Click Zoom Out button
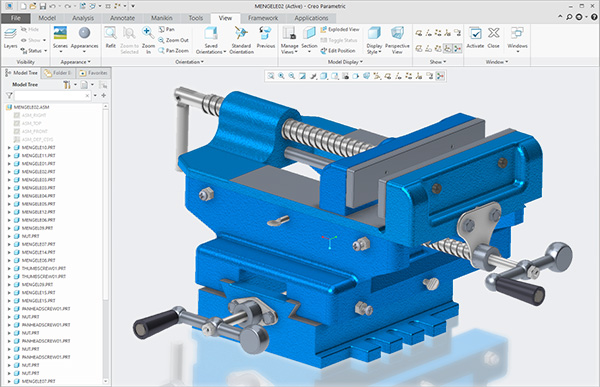This screenshot has height=387, width=600. point(173,40)
